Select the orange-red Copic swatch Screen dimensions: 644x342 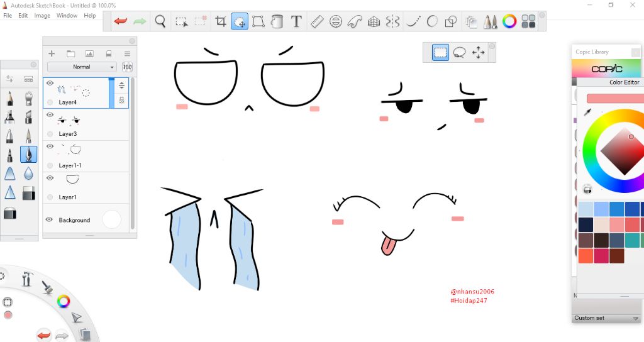tap(586, 256)
